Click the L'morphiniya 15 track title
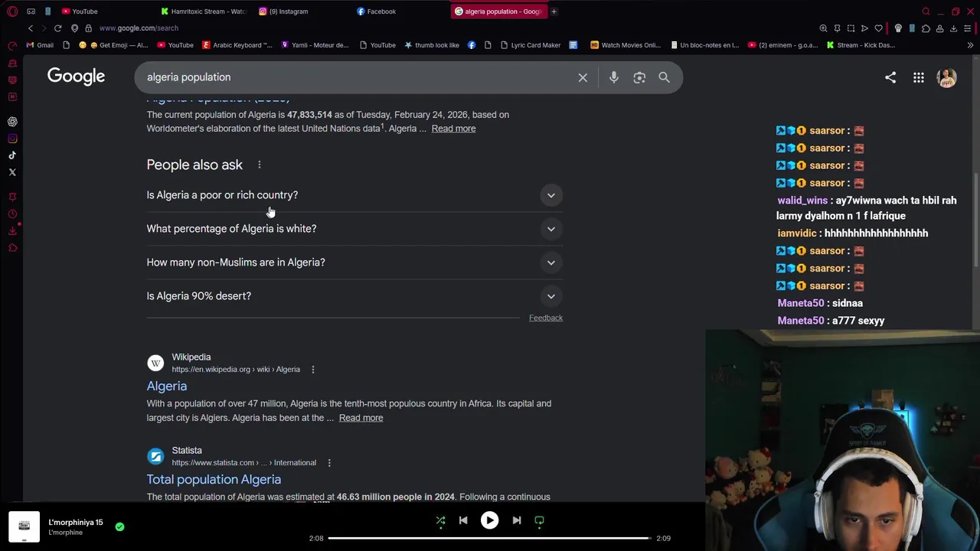 75,523
